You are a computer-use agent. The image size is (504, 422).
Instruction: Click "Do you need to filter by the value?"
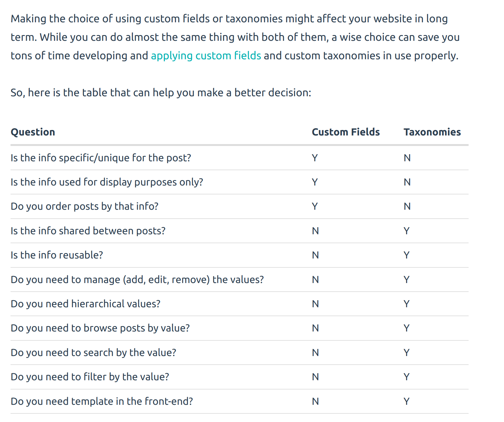tap(90, 377)
